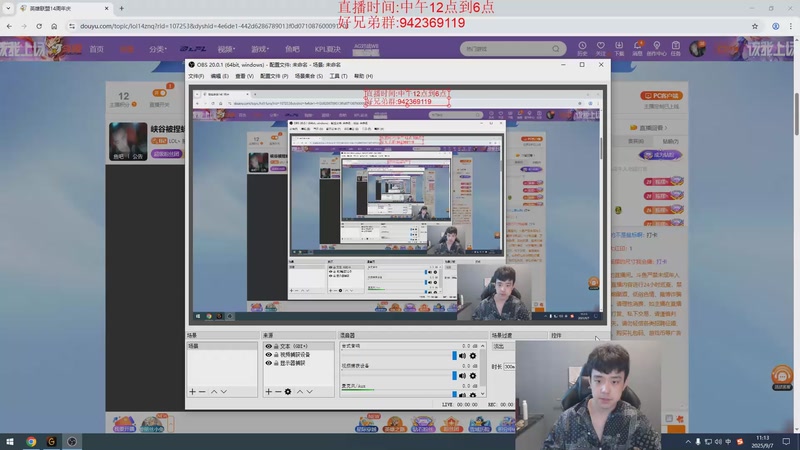Toggle visibility of the 视频捕获设备 source
The width and height of the screenshot is (800, 450).
(268, 355)
